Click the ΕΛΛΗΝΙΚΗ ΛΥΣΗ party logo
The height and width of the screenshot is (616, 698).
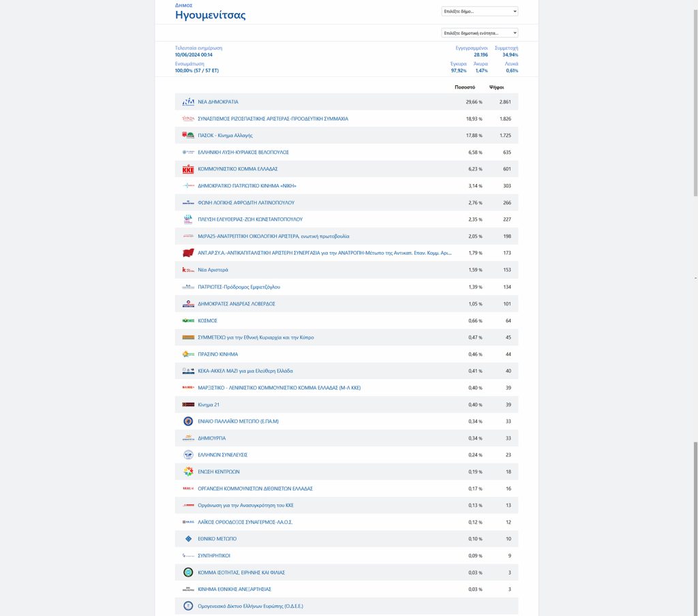click(x=188, y=152)
